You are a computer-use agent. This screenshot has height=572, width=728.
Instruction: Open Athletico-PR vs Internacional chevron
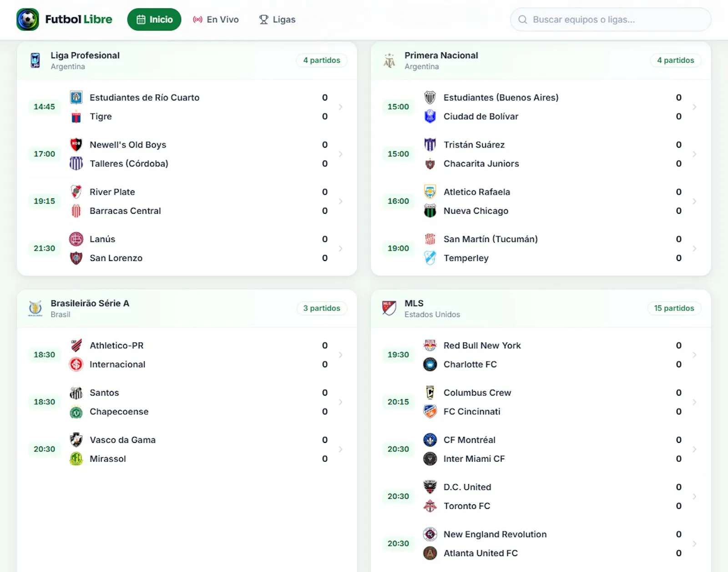[340, 355]
